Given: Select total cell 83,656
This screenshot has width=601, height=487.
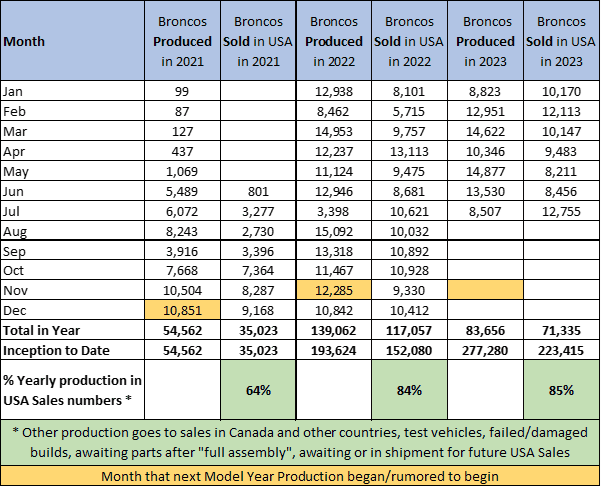Looking at the screenshot, I should [x=485, y=330].
